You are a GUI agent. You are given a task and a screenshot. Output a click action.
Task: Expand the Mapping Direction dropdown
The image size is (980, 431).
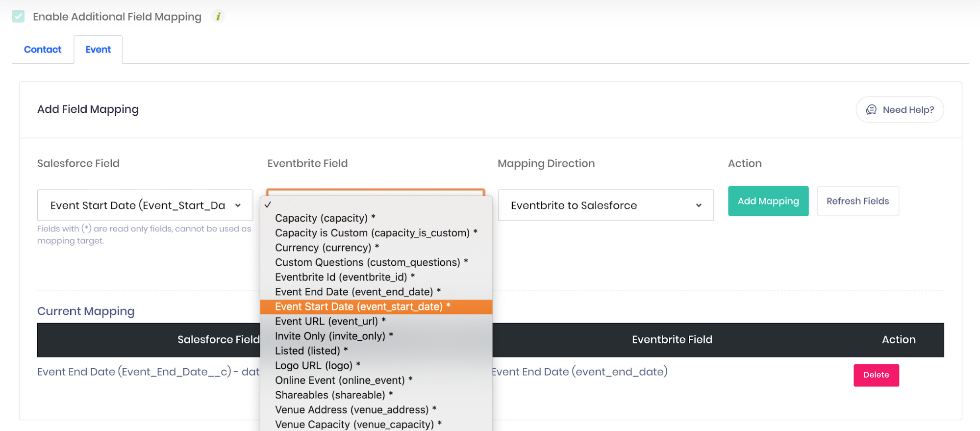[606, 205]
